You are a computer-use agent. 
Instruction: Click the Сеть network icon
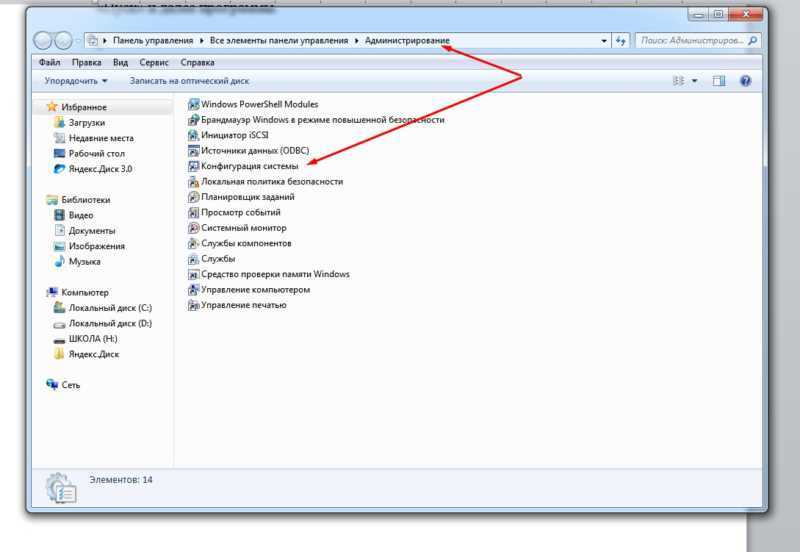pos(52,384)
